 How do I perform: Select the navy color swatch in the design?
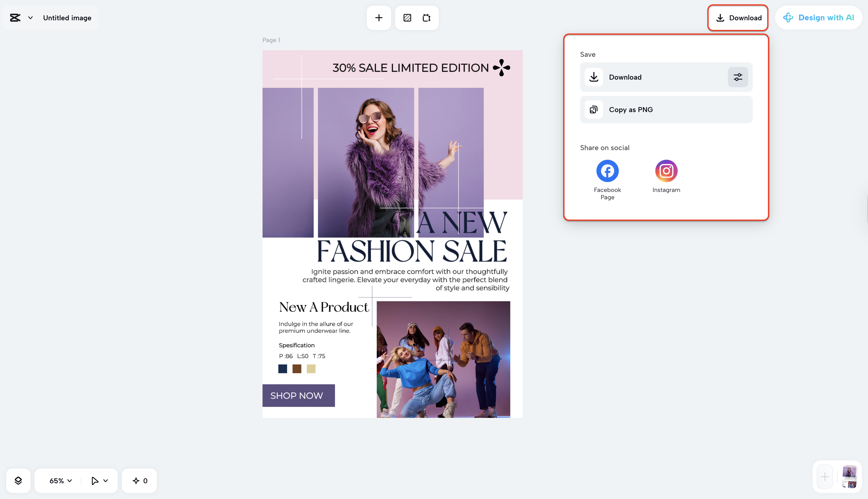coord(282,369)
